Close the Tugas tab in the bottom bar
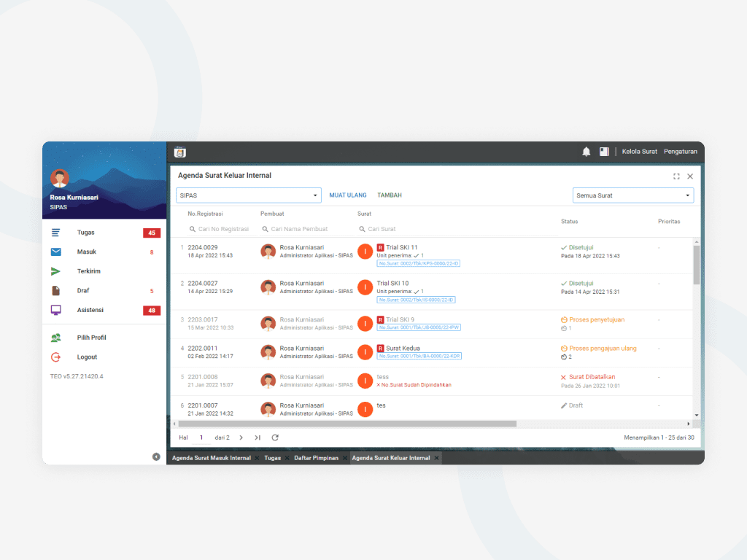Viewport: 747px width, 560px height. [287, 458]
